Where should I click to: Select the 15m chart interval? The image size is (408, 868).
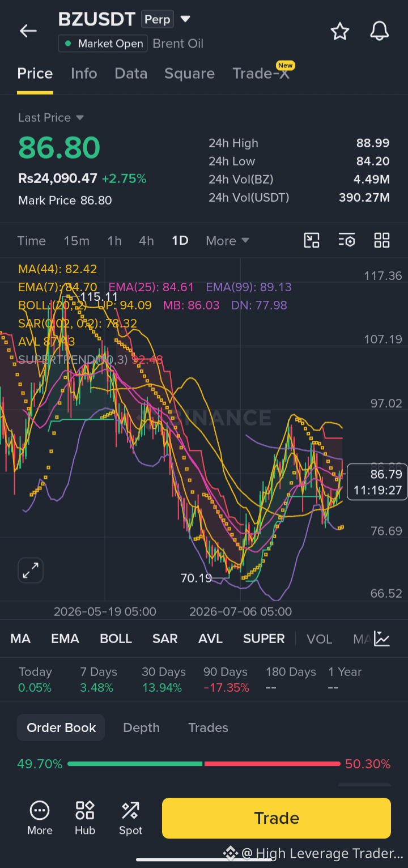coord(76,241)
